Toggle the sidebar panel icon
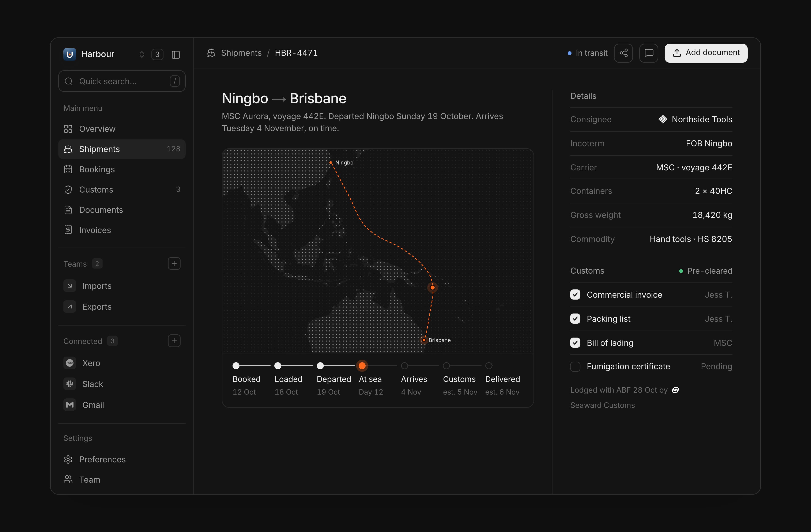811x532 pixels. click(176, 54)
